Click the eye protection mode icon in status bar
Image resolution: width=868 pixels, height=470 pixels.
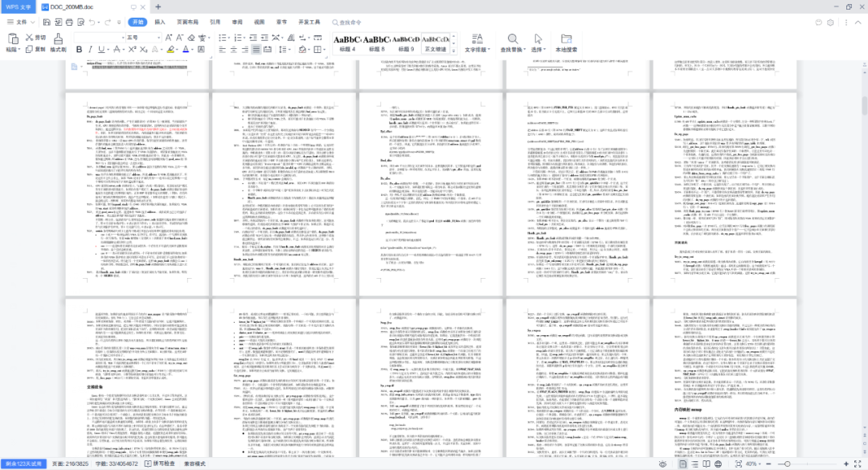point(662,464)
